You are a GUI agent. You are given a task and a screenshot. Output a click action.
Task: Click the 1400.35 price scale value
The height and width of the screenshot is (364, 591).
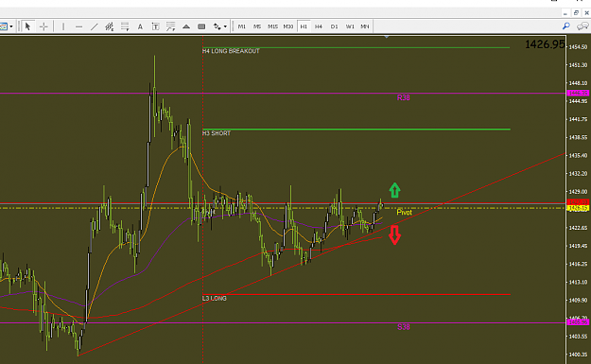pos(578,355)
